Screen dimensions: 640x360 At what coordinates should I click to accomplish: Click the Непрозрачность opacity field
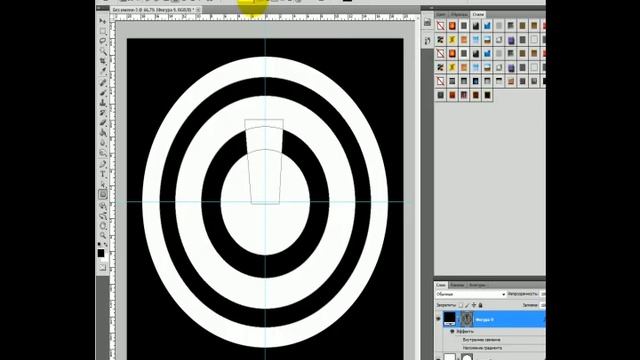coord(542,294)
